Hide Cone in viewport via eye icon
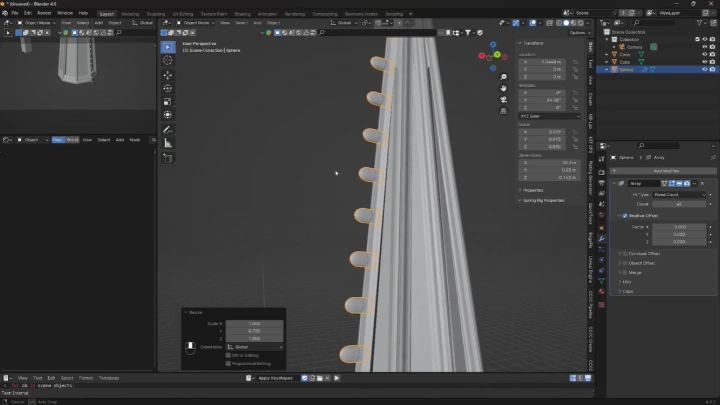The image size is (720, 405). [x=705, y=54]
